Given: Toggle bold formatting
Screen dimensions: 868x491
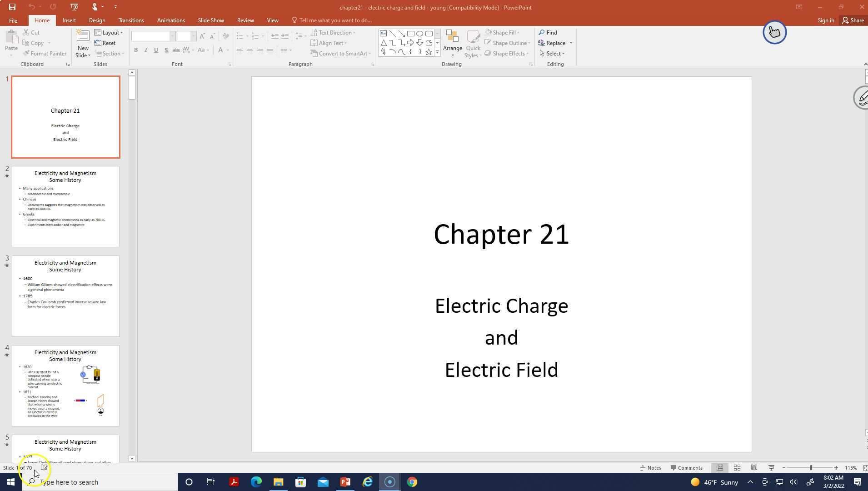Looking at the screenshot, I should pos(135,50).
